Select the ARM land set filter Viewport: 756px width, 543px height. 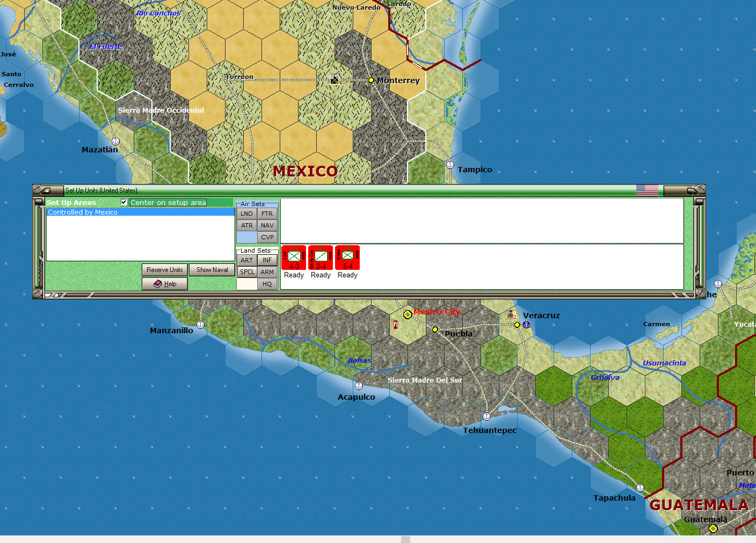coord(267,272)
